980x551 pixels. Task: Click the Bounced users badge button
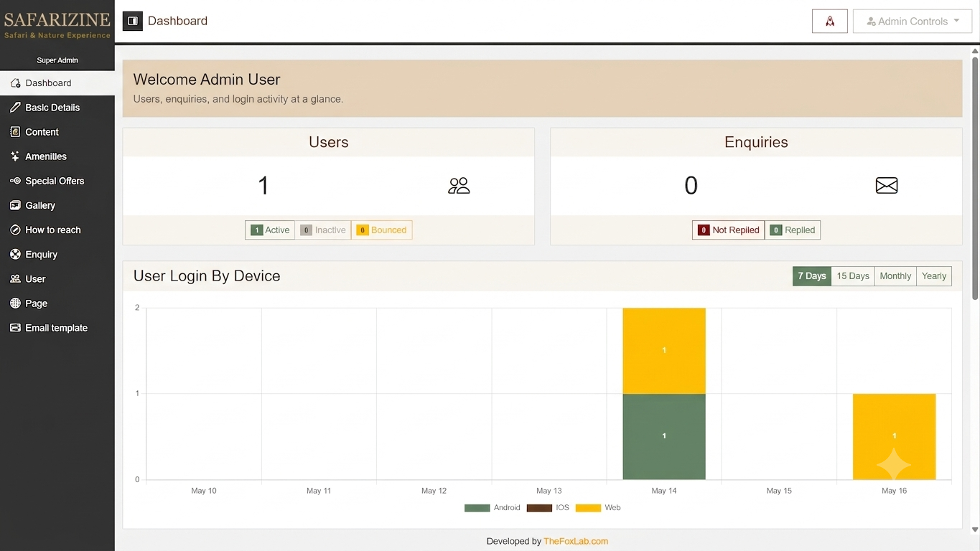[381, 230]
